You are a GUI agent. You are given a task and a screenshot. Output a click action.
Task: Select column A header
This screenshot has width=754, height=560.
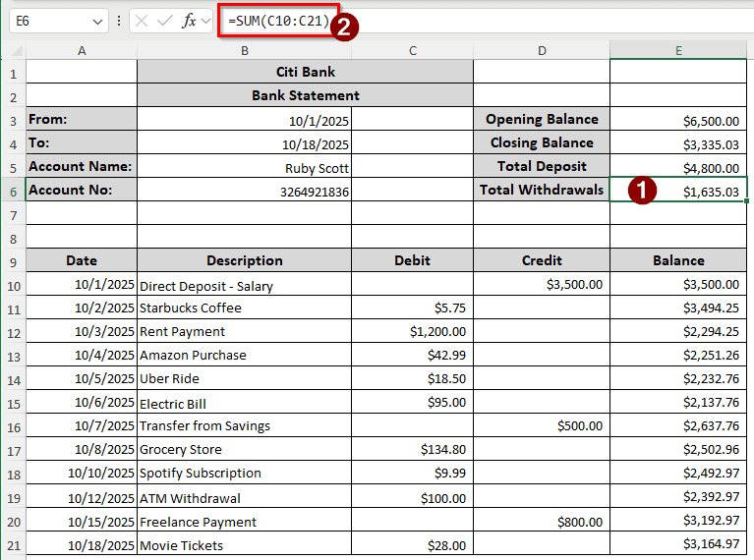click(82, 50)
